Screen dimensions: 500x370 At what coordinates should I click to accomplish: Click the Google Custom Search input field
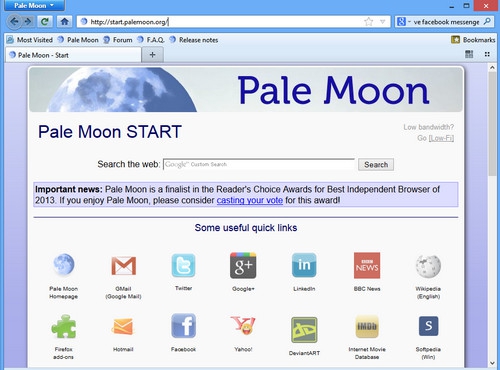pos(259,164)
